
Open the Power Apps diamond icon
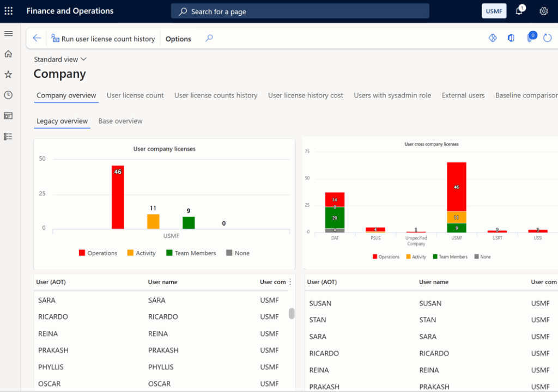tap(493, 38)
